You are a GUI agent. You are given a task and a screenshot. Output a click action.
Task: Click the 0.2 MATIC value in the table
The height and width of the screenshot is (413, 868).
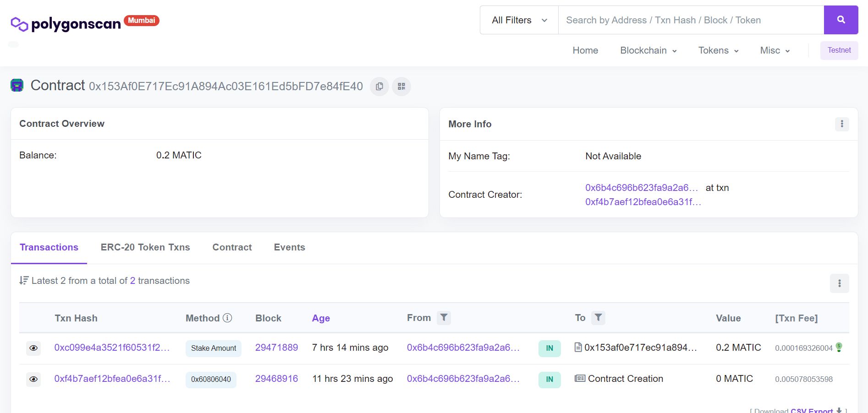coord(738,348)
